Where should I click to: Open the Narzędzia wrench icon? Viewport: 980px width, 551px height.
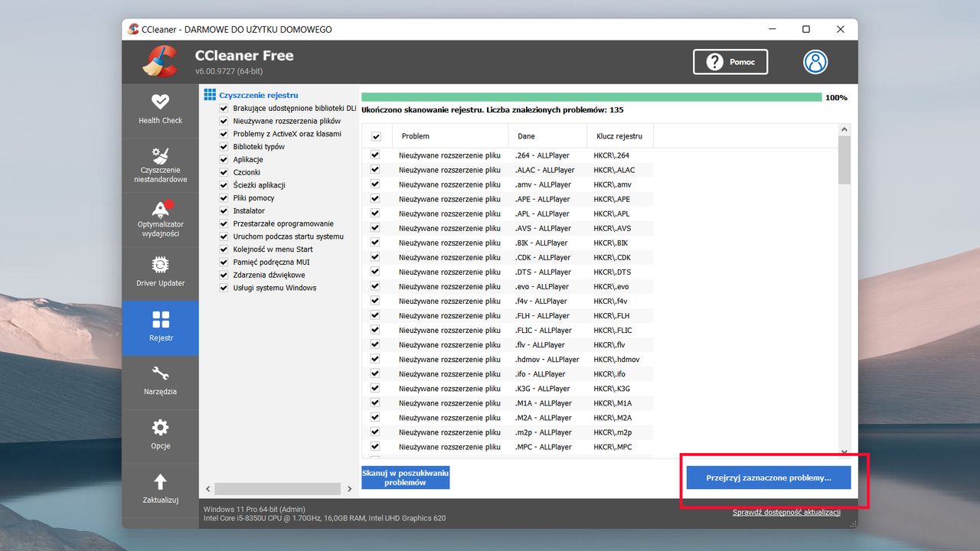pyautogui.click(x=160, y=375)
